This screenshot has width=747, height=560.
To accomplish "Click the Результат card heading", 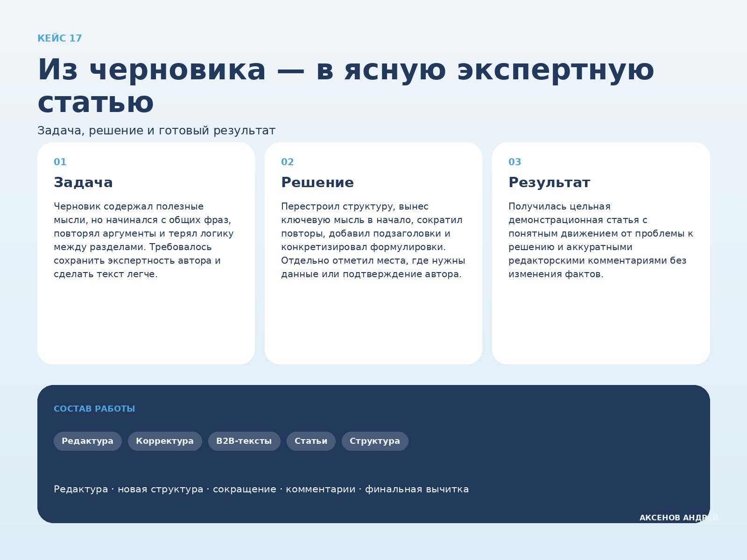I will pyautogui.click(x=550, y=182).
